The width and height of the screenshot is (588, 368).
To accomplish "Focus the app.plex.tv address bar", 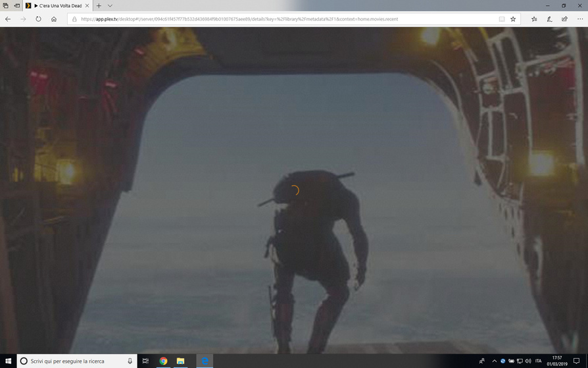I will point(239,19).
